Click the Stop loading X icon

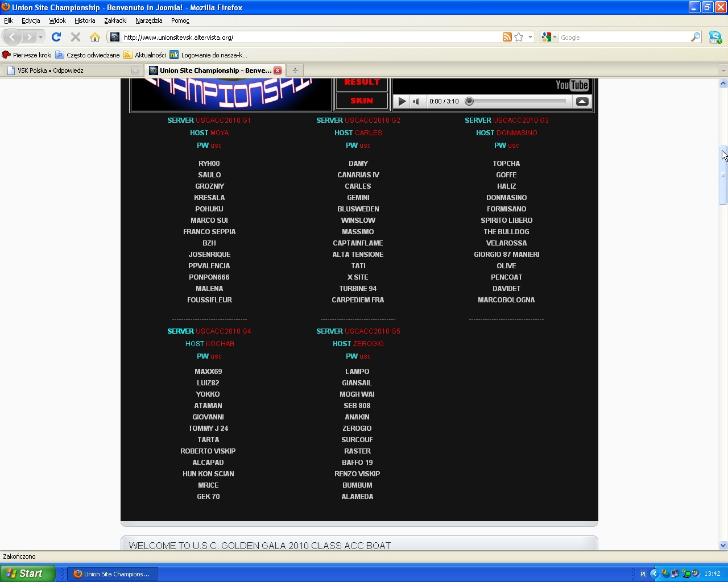[75, 38]
